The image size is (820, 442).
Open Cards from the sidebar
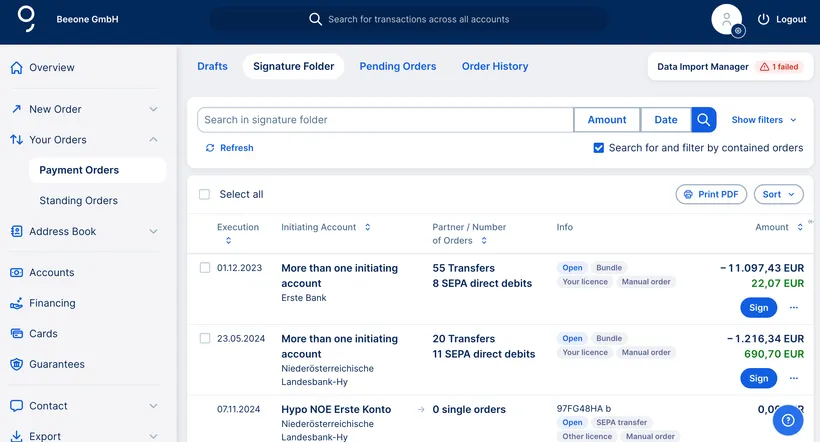(43, 334)
